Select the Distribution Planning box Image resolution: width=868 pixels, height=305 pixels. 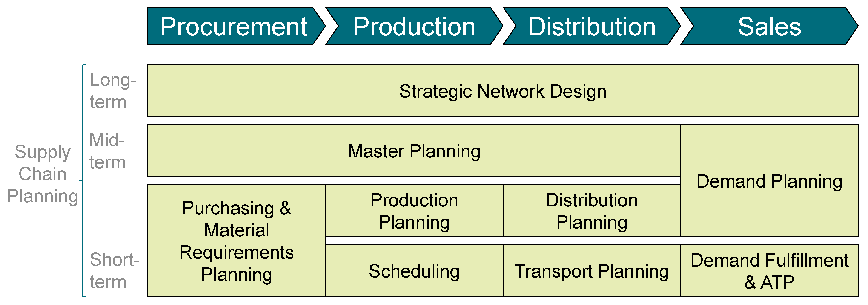pos(591,211)
